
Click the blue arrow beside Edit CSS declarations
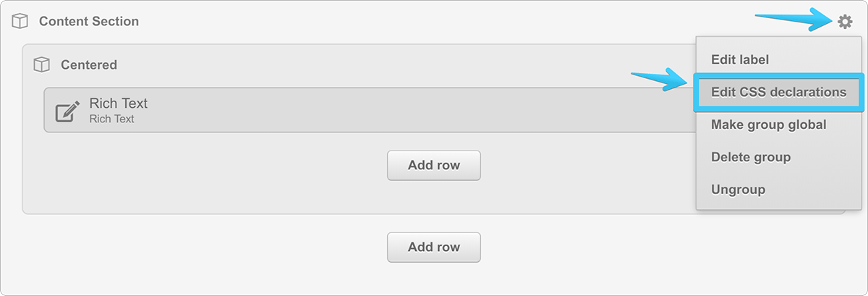click(660, 80)
